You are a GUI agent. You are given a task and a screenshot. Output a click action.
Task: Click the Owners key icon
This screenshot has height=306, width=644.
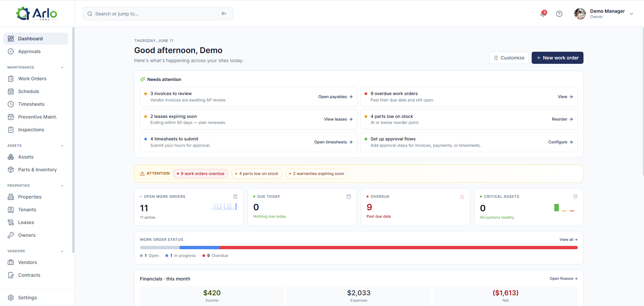[x=11, y=235]
